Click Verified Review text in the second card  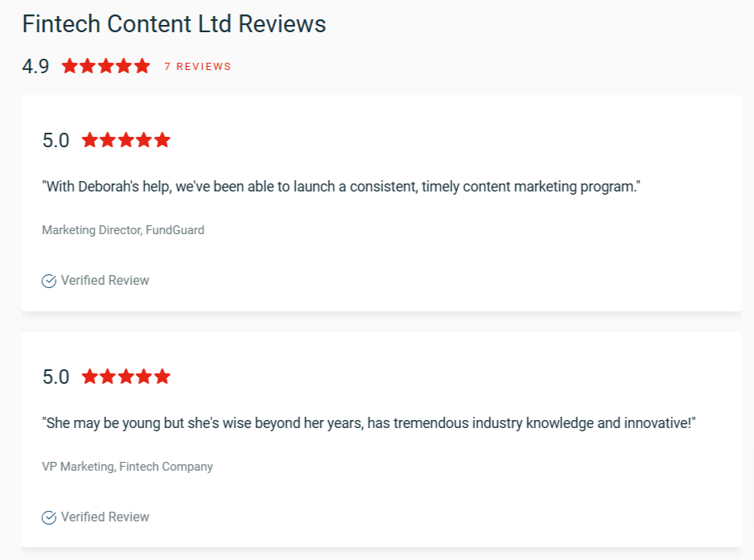[105, 517]
